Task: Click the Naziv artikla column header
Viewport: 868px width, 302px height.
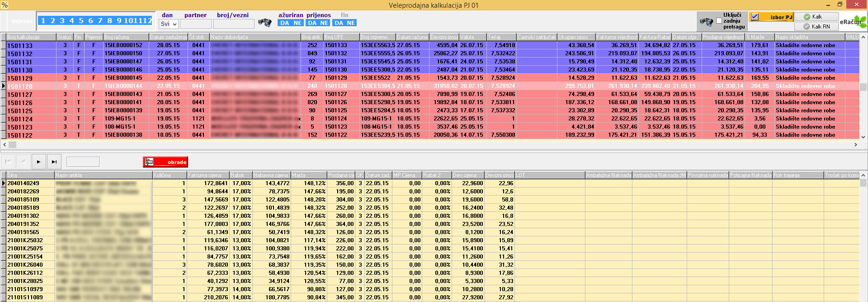Action: point(103,175)
